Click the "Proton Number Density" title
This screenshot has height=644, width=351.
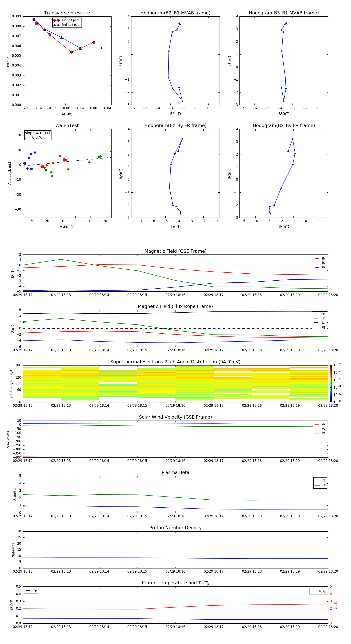click(175, 528)
